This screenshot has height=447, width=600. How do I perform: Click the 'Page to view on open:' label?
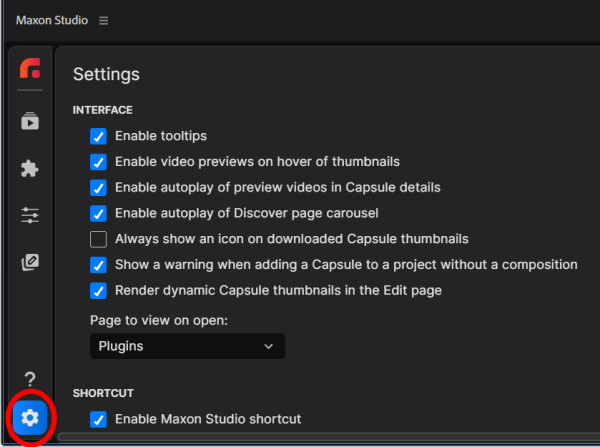(159, 320)
